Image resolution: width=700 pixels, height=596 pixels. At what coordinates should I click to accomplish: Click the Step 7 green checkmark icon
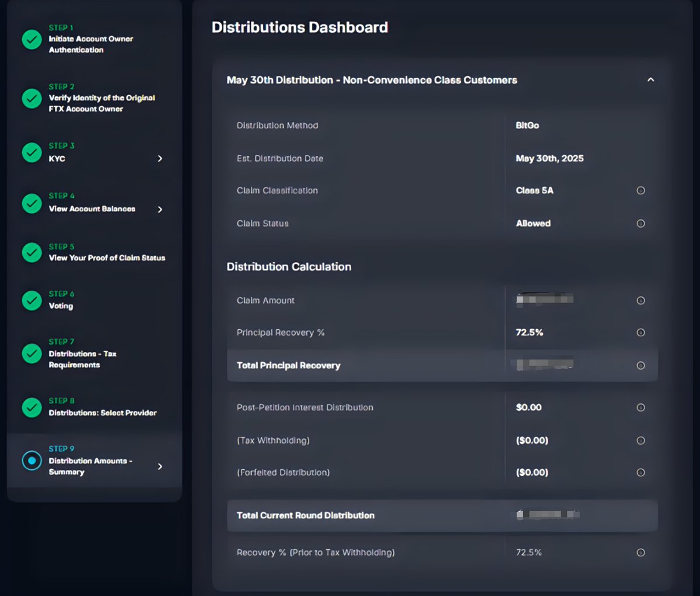pos(32,353)
